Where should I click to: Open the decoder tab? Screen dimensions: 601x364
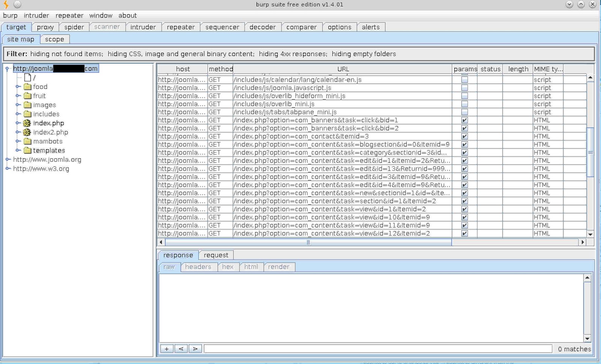coord(263,27)
